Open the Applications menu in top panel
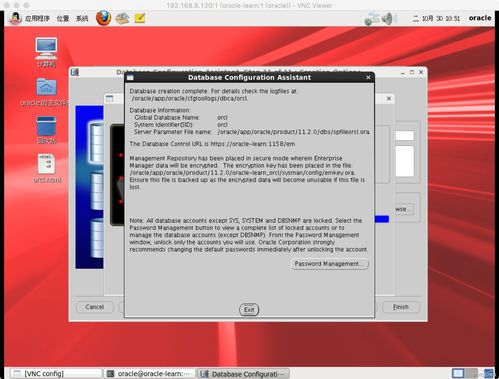499x379 pixels. [x=37, y=18]
